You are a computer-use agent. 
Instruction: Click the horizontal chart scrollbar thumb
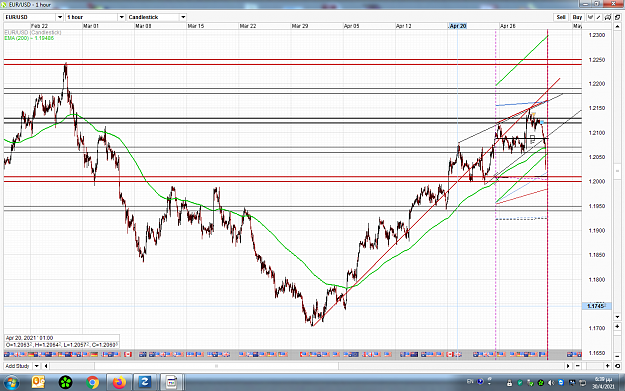[x=216, y=366]
